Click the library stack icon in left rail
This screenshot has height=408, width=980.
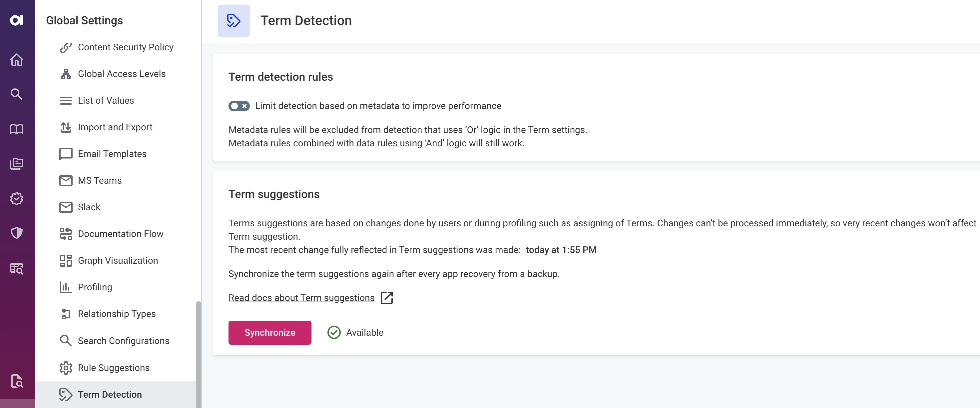17,164
